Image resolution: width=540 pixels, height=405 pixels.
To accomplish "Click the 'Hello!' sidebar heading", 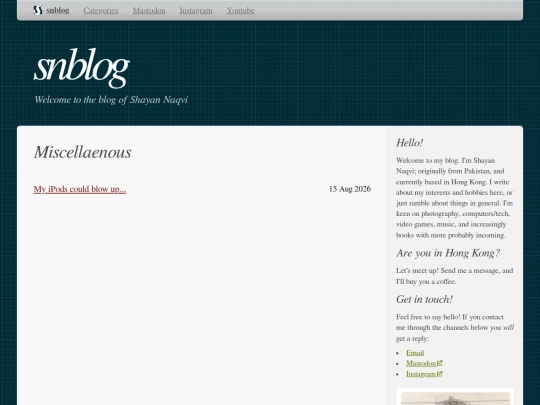I will tap(409, 143).
